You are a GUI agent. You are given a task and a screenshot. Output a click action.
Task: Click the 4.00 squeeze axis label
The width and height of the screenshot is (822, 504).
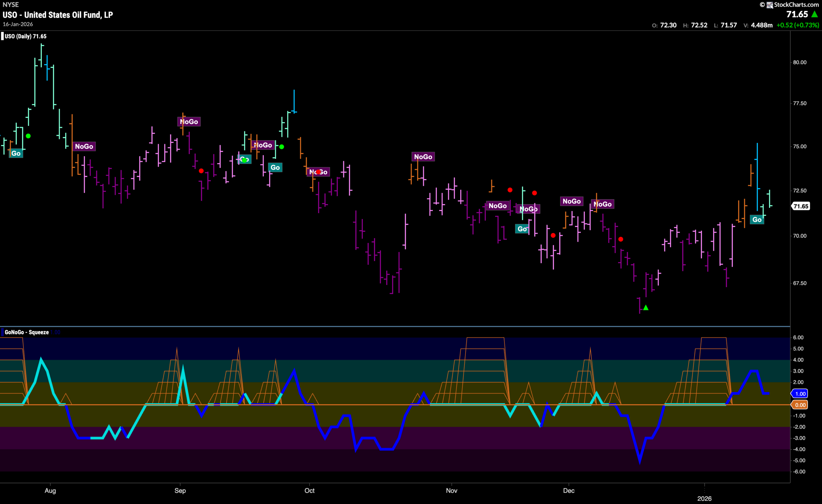coord(798,360)
